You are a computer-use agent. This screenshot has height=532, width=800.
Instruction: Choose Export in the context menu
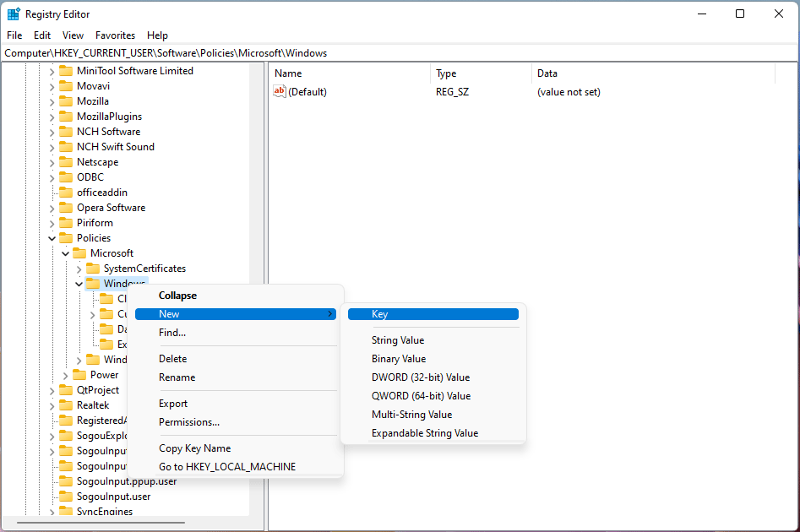click(x=236, y=404)
